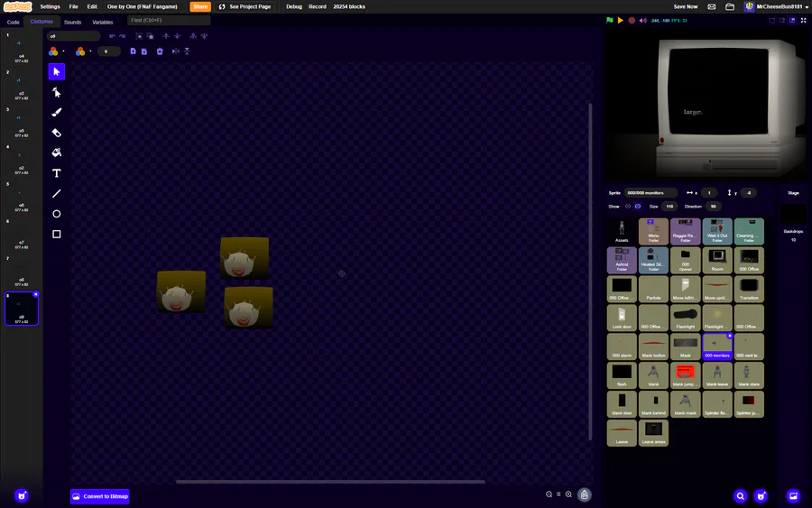The image size is (812, 508).
Task: Open the Wait it Out folder
Action: [x=717, y=231]
